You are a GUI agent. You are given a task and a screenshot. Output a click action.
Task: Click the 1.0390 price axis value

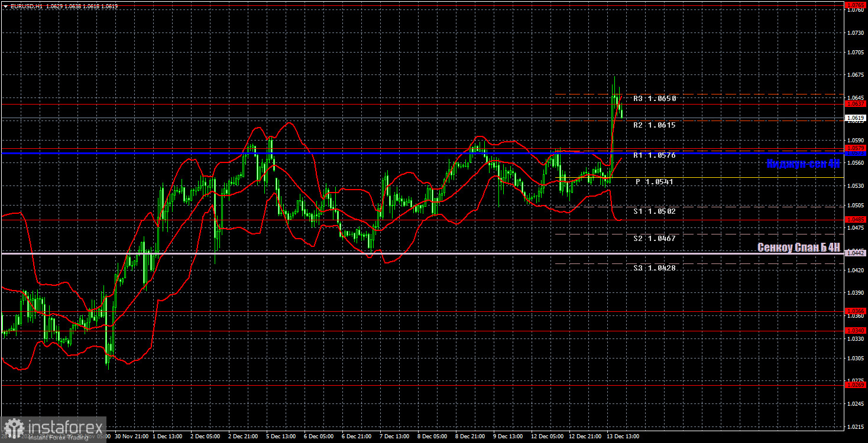pyautogui.click(x=855, y=292)
